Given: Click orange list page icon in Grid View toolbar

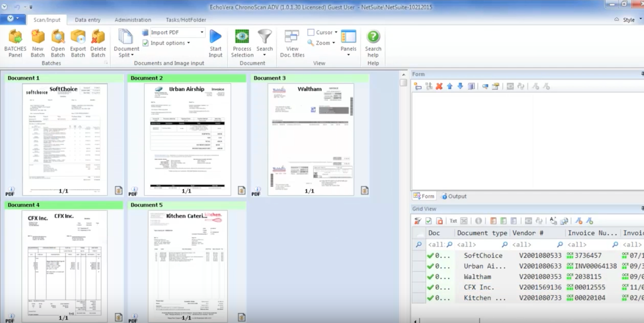Looking at the screenshot, I should pos(493,221).
